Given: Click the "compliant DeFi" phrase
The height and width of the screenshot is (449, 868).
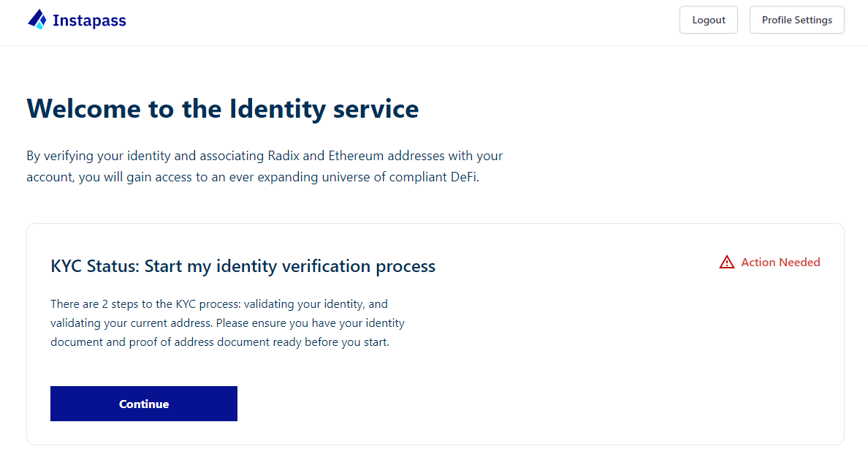Looking at the screenshot, I should click(434, 177).
